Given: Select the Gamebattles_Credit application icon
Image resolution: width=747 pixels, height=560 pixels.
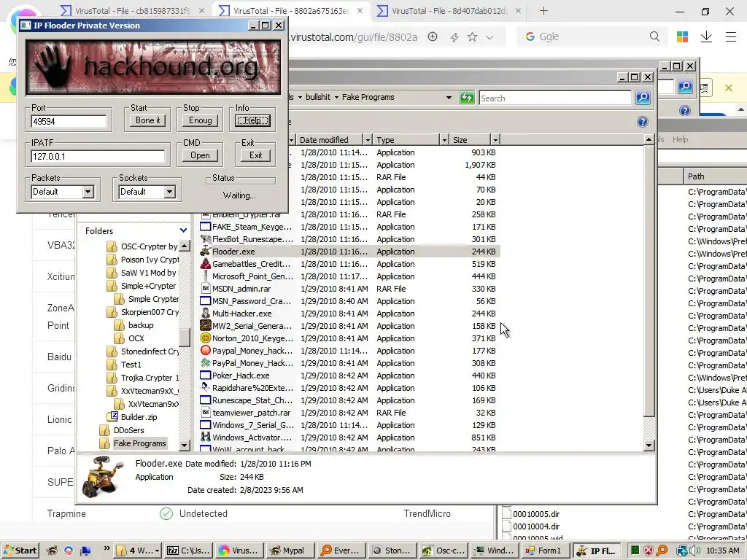Looking at the screenshot, I should [205, 264].
